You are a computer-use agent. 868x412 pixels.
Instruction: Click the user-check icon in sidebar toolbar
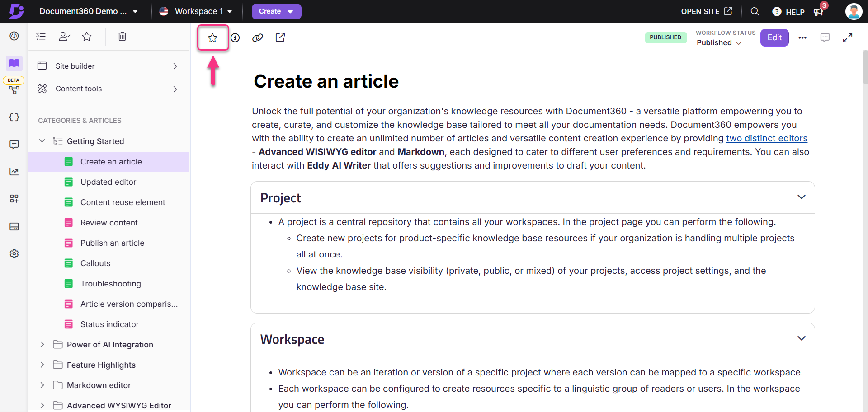click(x=64, y=37)
